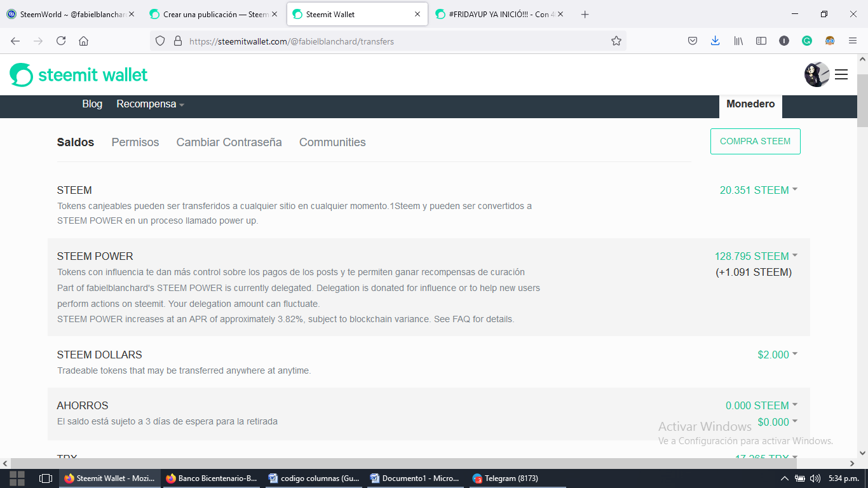The width and height of the screenshot is (868, 488).
Task: Close the SteemWorld tab
Action: [132, 14]
